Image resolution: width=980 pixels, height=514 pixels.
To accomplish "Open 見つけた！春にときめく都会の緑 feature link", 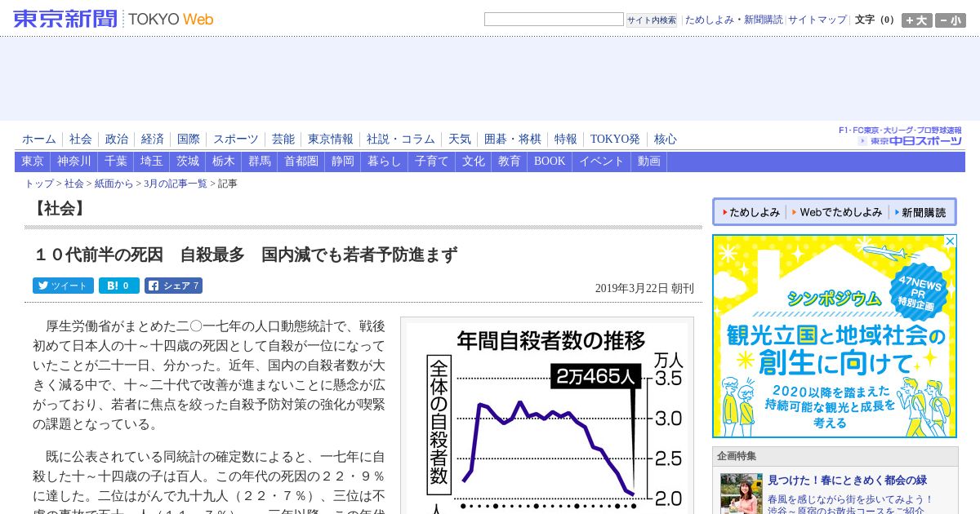I will (x=848, y=481).
